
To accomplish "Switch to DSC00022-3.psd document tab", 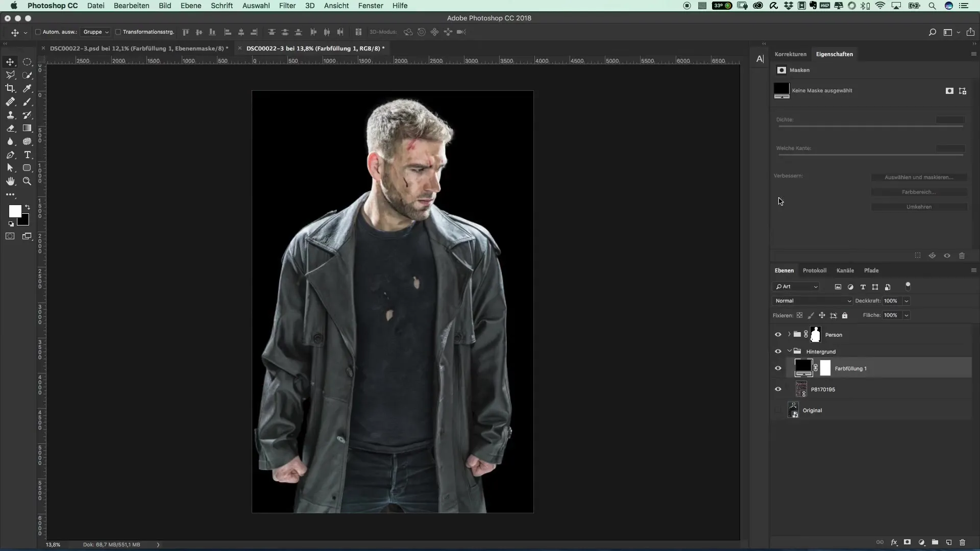I will click(x=139, y=48).
